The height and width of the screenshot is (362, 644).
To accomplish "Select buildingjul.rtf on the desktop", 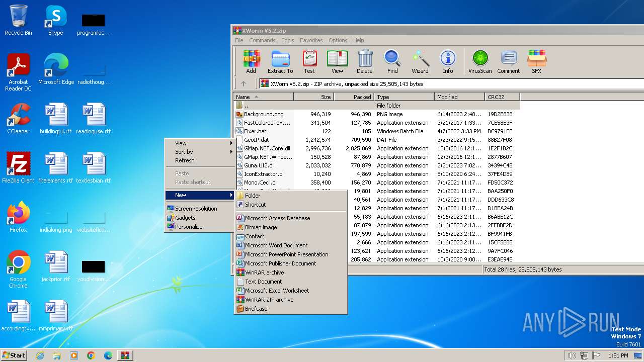I will coord(56,119).
